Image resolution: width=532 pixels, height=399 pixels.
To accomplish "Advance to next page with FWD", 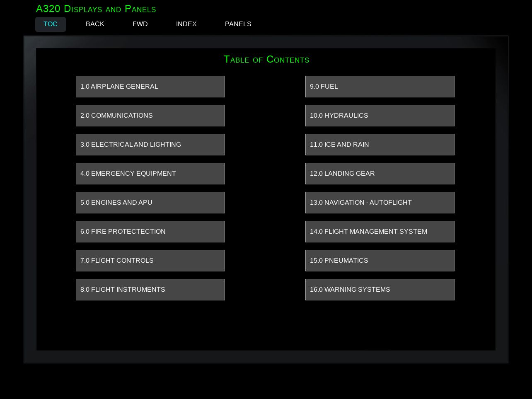I will pyautogui.click(x=140, y=24).
